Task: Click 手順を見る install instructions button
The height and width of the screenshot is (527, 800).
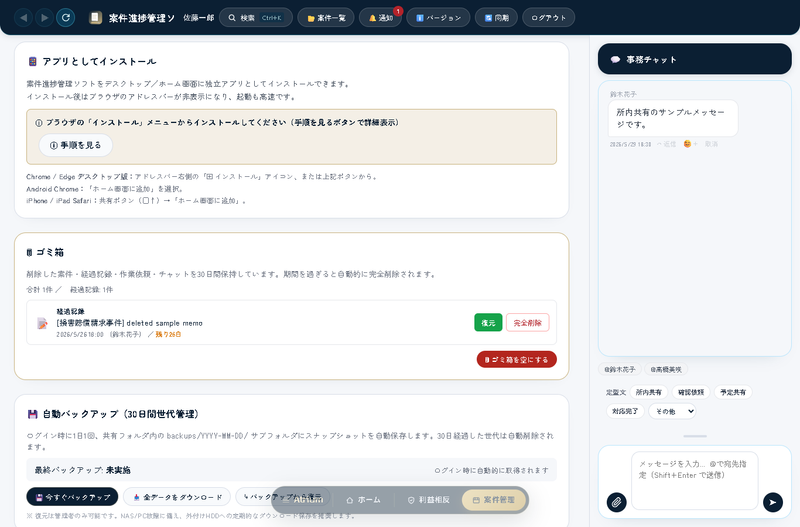Action: (x=76, y=145)
